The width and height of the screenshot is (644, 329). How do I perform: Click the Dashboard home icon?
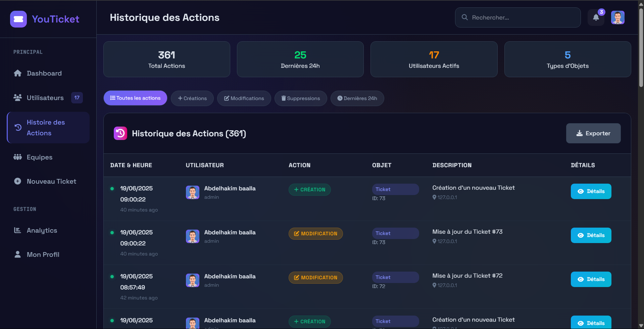click(x=18, y=73)
